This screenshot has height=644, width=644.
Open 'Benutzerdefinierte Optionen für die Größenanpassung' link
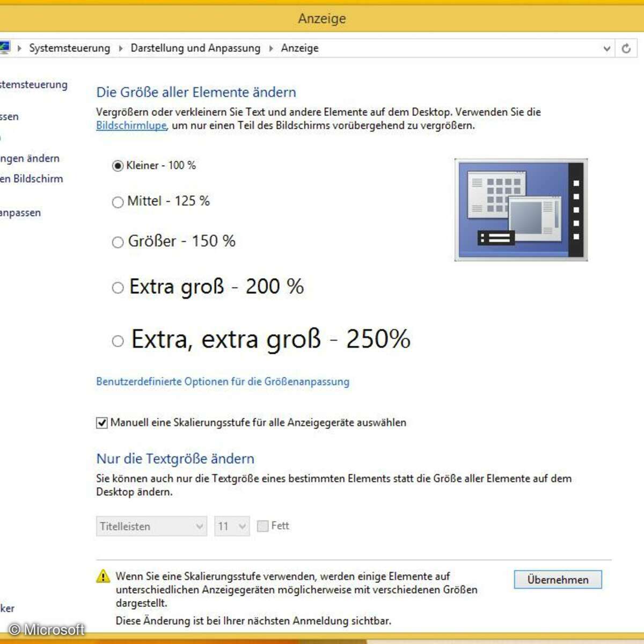(223, 382)
